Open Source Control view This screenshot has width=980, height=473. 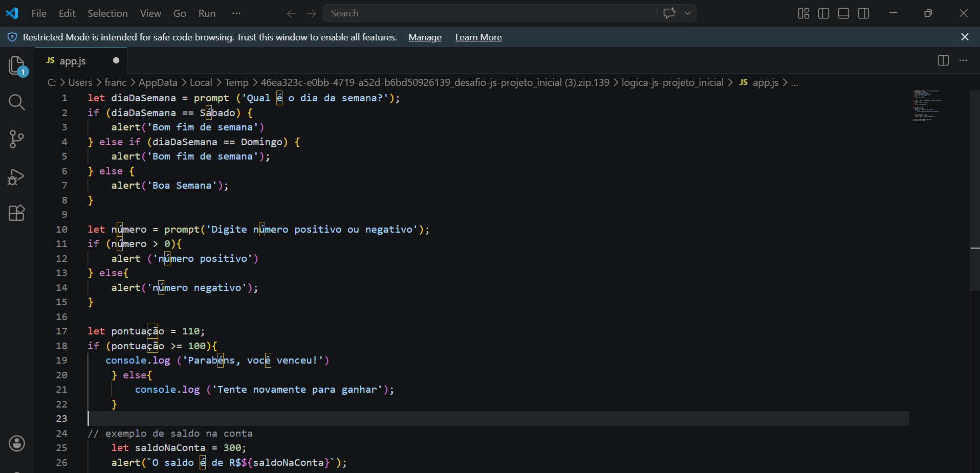17,139
